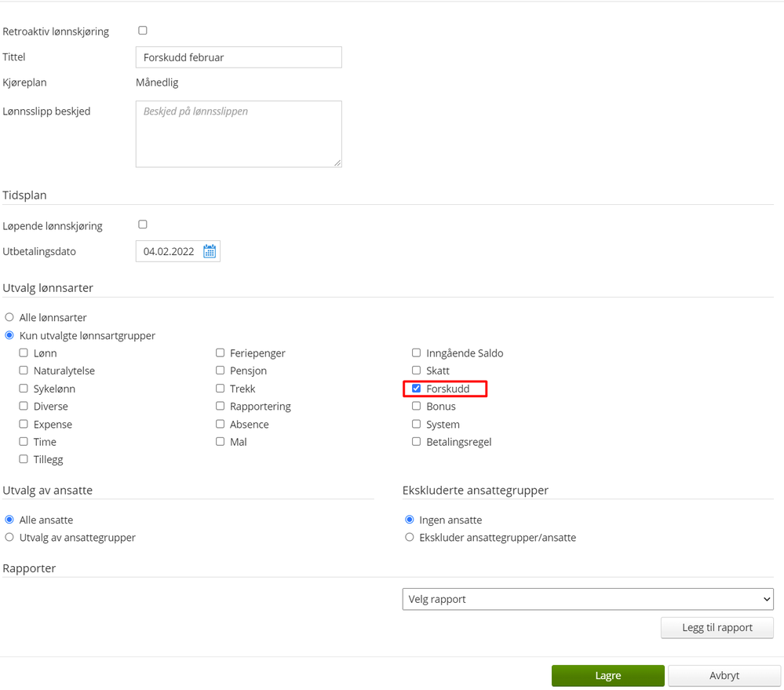Click the Utvalg av ansatte heading
The width and height of the screenshot is (784, 690).
click(x=48, y=491)
